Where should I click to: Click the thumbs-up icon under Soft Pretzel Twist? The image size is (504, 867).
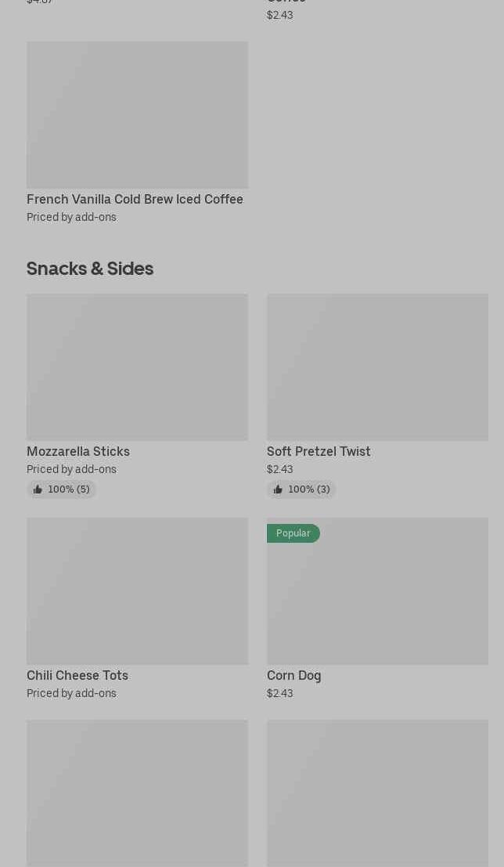pos(278,489)
